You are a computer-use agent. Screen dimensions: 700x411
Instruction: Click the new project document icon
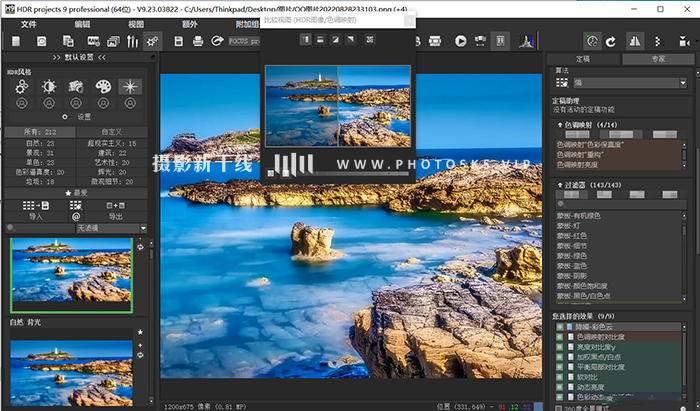point(16,42)
